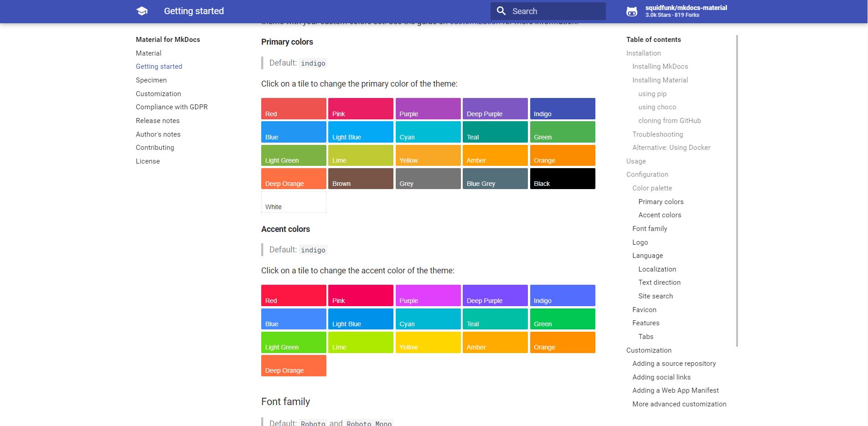This screenshot has height=426, width=868.
Task: Open squidfunk/mkdocs-material repository link
Action: coord(686,8)
